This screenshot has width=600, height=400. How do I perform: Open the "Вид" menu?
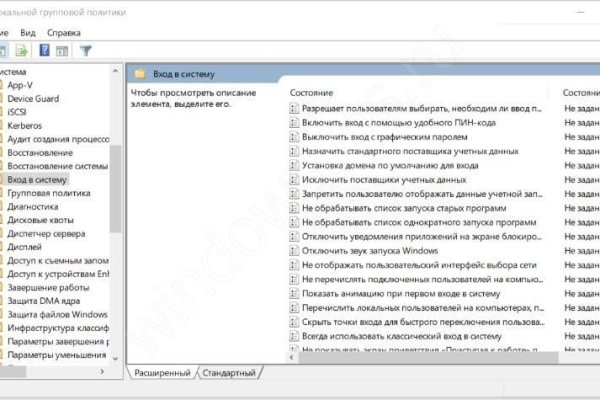coord(28,32)
